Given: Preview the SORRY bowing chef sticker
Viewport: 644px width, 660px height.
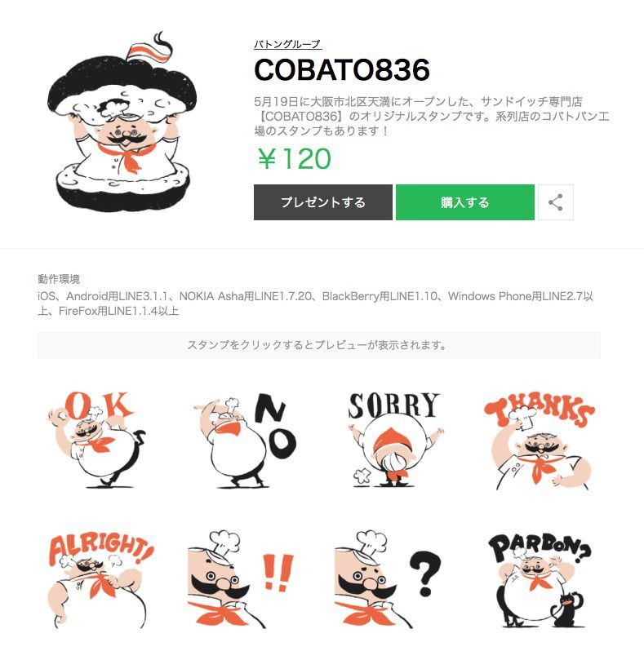Looking at the screenshot, I should coord(395,440).
